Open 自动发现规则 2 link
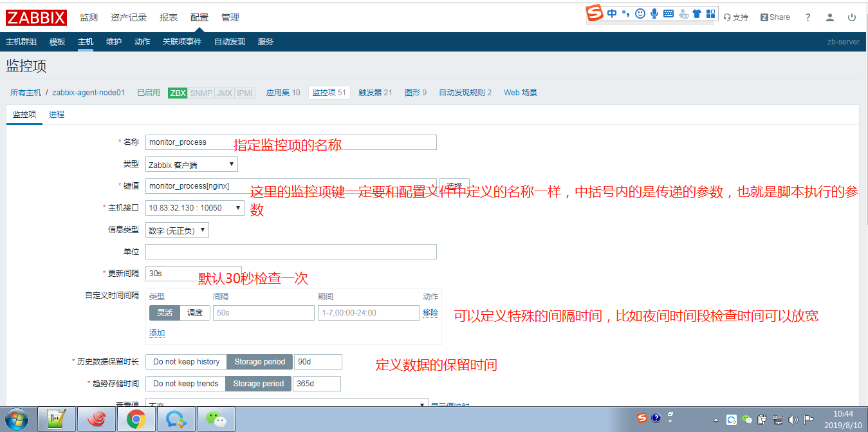The height and width of the screenshot is (432, 868). [465, 93]
